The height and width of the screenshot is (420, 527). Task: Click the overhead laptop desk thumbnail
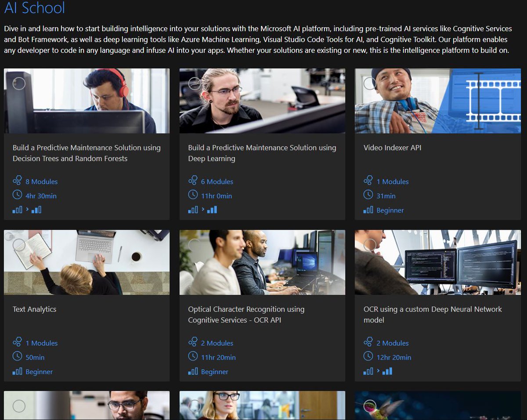[x=87, y=262]
